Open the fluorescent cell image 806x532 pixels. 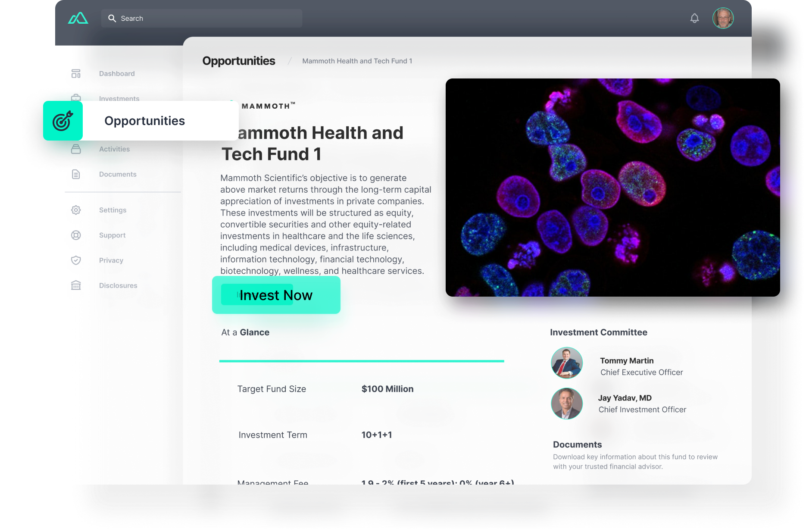[x=612, y=188]
